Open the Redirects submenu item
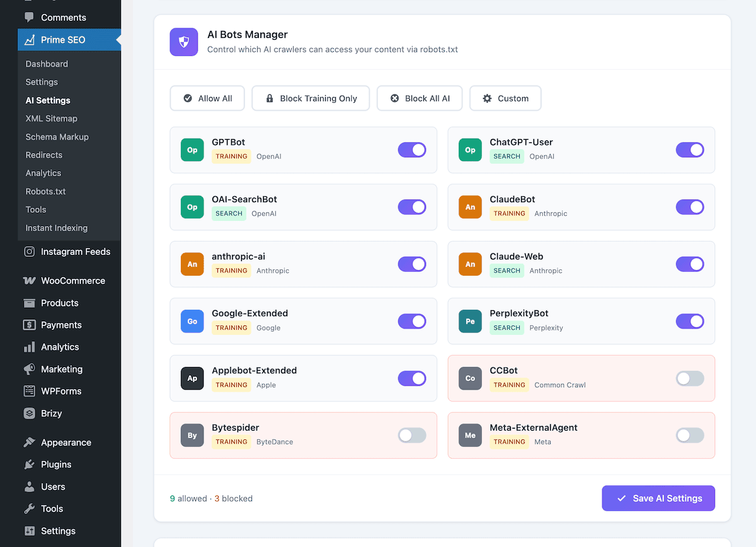 point(44,155)
